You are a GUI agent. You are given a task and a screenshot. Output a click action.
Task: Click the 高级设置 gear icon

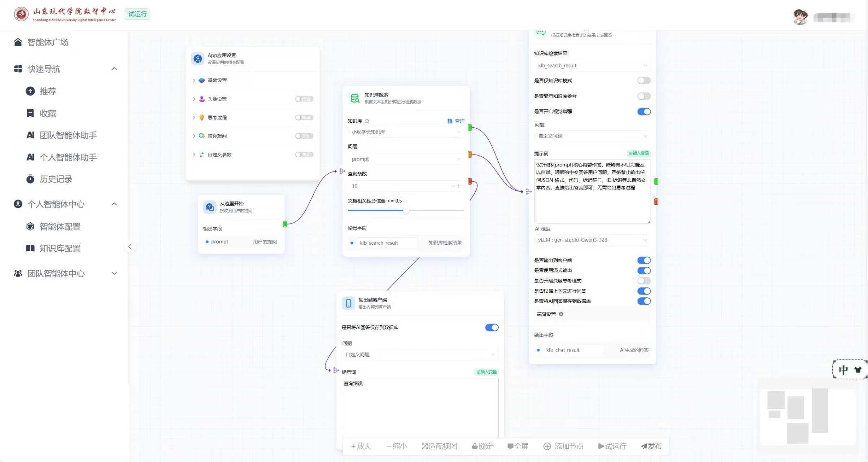tap(561, 314)
